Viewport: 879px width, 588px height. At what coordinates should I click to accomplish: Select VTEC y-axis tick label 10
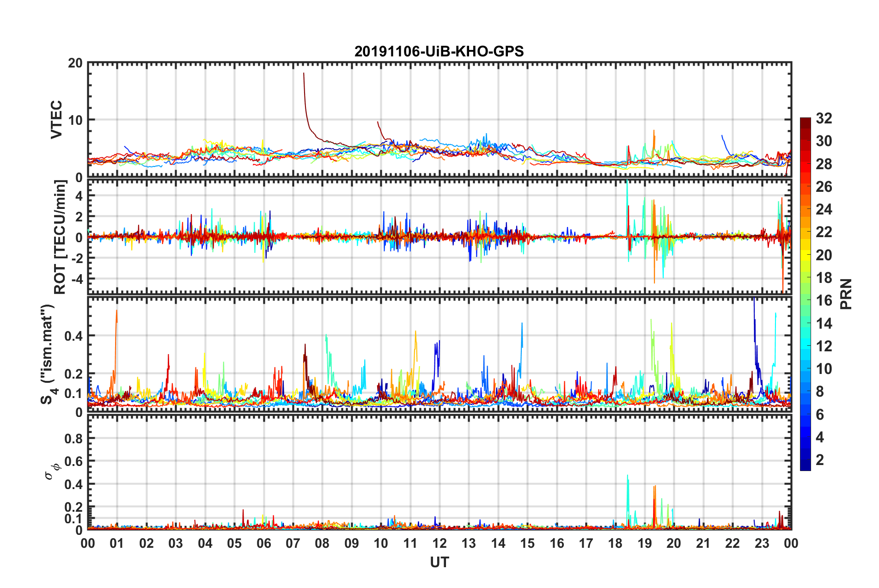(x=75, y=120)
